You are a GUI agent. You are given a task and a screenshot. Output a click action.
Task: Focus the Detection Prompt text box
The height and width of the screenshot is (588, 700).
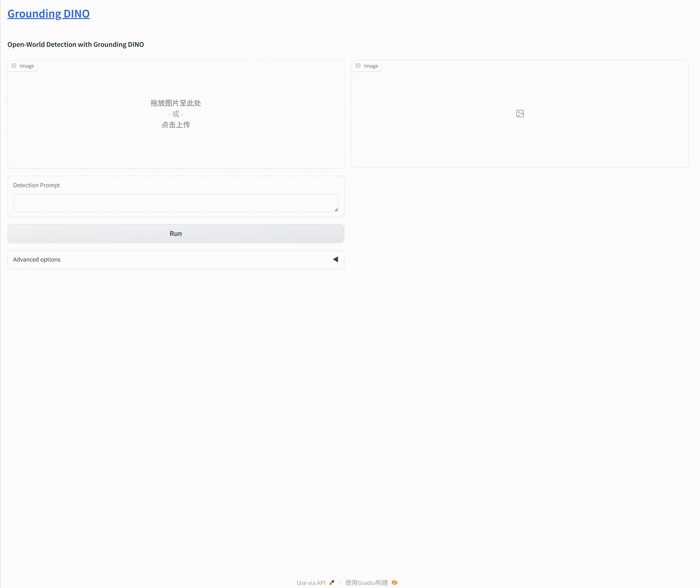[x=175, y=202]
